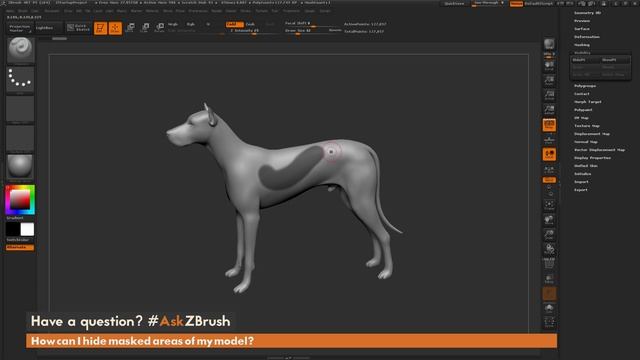Click the Frame mesh icon
The image size is (640, 360).
pos(549,205)
